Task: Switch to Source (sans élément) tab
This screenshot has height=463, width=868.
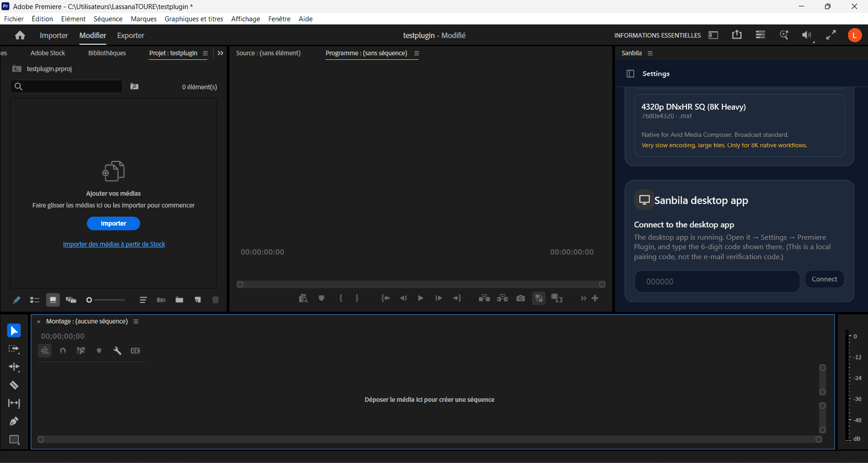Action: click(268, 53)
